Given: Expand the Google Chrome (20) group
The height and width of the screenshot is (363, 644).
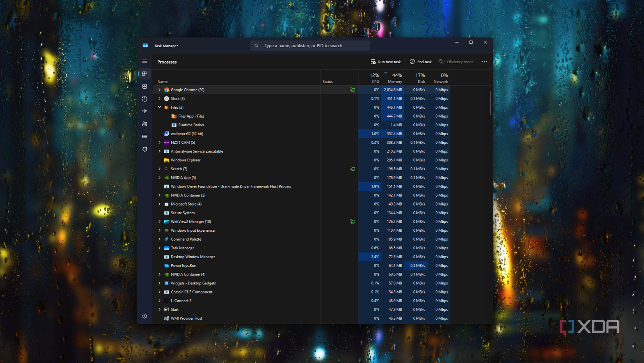Looking at the screenshot, I should pos(159,90).
